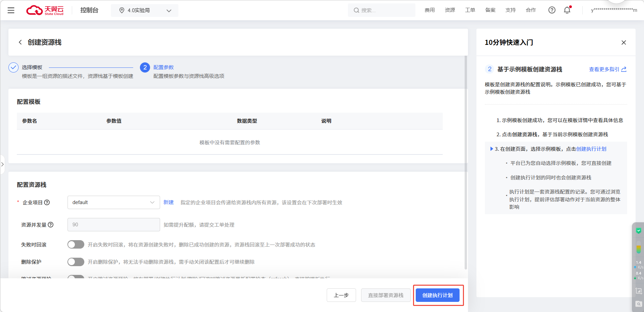The height and width of the screenshot is (312, 644).
Task: Expand the 企业项目 default dropdown
Action: (x=114, y=202)
